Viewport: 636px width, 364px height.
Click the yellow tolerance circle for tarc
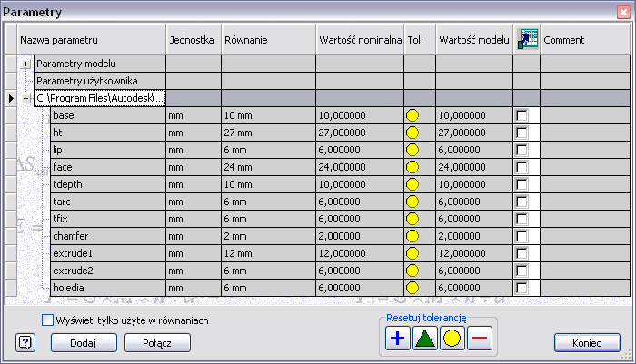412,202
